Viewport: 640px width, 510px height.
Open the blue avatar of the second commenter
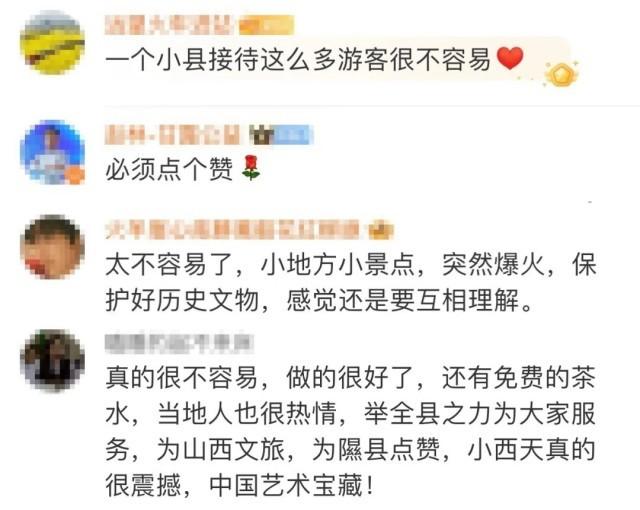(x=52, y=152)
